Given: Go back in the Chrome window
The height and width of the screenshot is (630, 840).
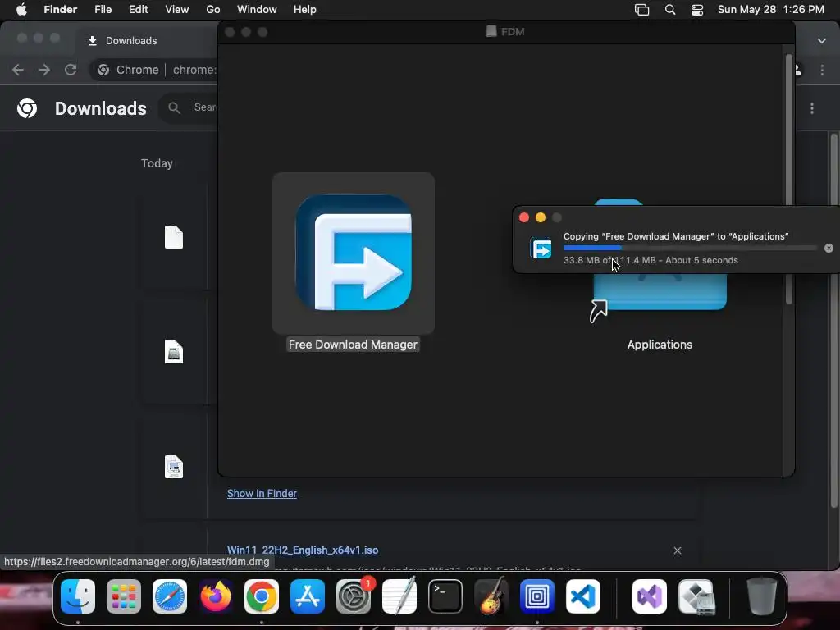Looking at the screenshot, I should [x=18, y=70].
